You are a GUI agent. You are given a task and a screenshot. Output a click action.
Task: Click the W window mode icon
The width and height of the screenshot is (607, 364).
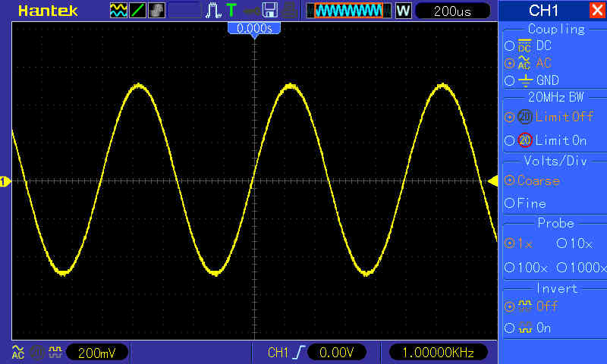coord(403,11)
